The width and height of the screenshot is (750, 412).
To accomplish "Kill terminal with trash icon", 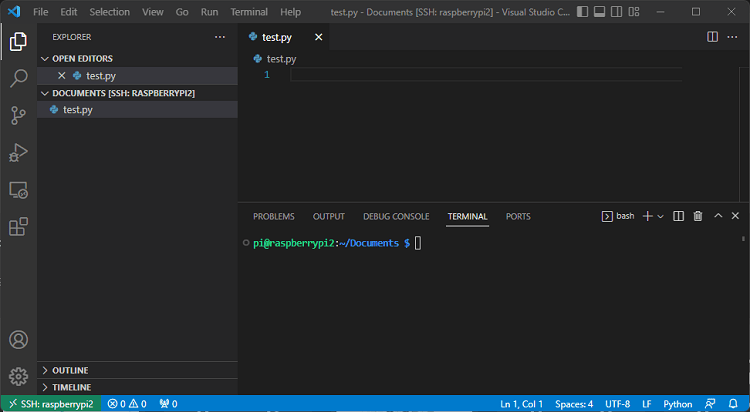I will (x=698, y=216).
